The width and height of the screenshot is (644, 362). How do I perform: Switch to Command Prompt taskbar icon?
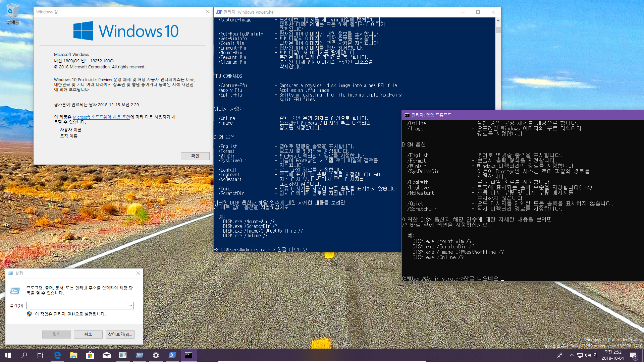(x=189, y=355)
